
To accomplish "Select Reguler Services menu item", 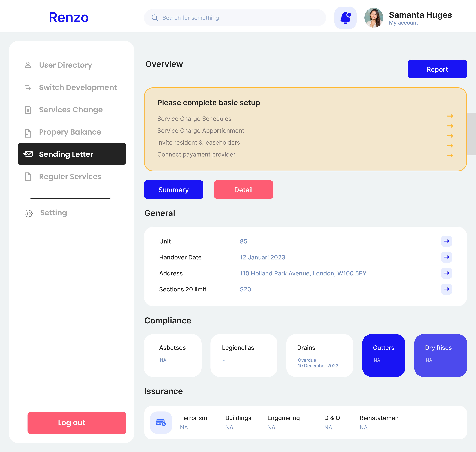I will (x=70, y=177).
